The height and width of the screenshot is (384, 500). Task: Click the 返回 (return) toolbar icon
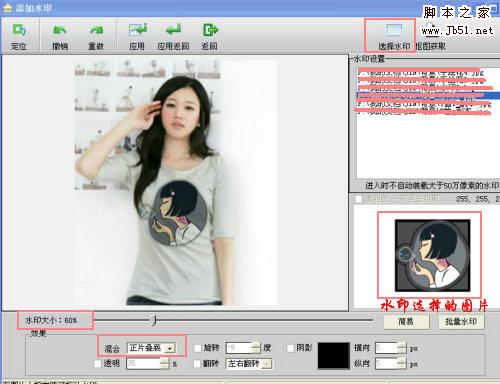(x=209, y=36)
